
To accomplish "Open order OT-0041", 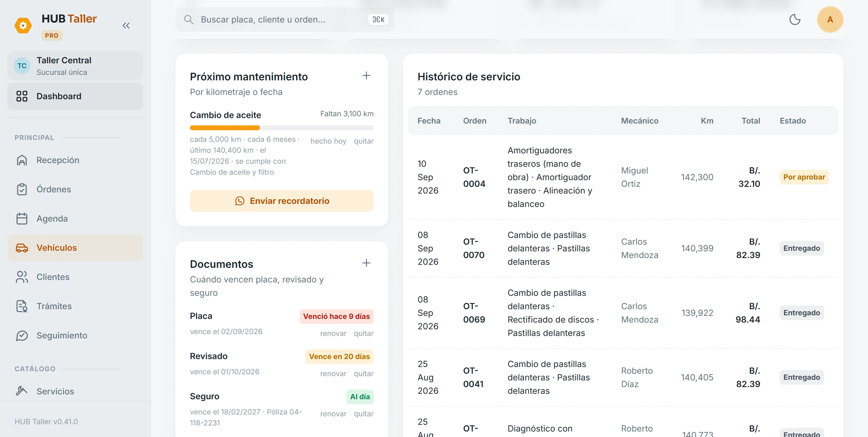I will 473,377.
